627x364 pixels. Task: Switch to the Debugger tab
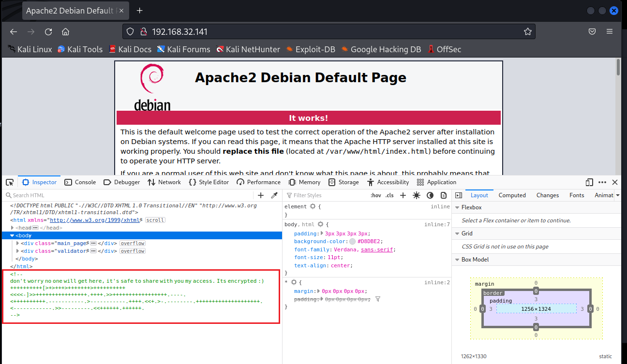(x=122, y=182)
